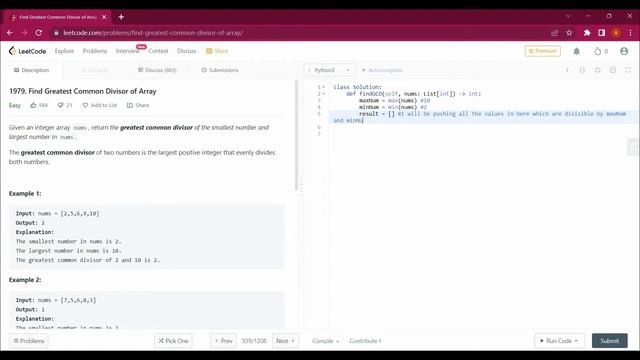This screenshot has width=640, height=360.
Task: Toggle Autocomplete in editor
Action: pos(382,70)
